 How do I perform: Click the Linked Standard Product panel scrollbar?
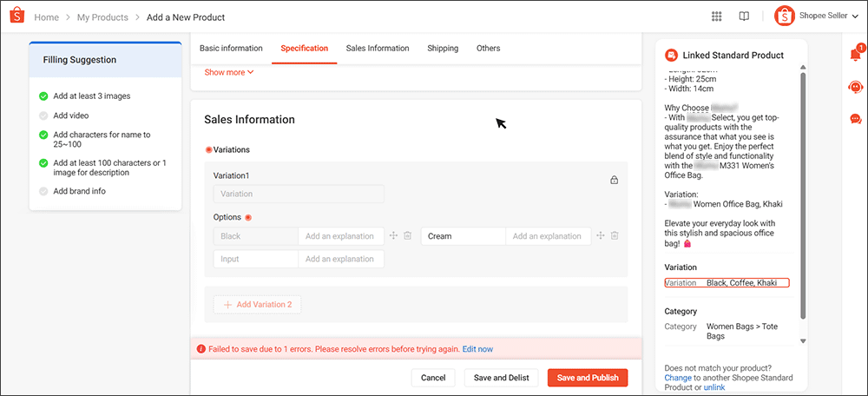click(x=803, y=195)
